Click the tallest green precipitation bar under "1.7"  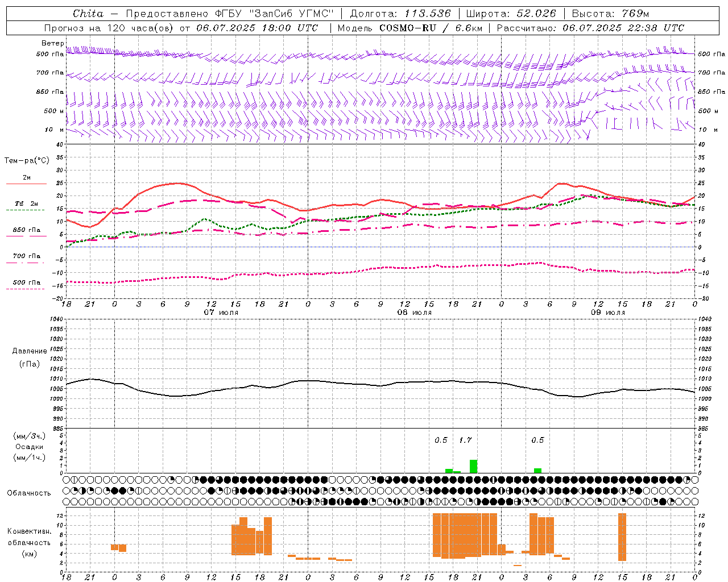click(x=473, y=466)
